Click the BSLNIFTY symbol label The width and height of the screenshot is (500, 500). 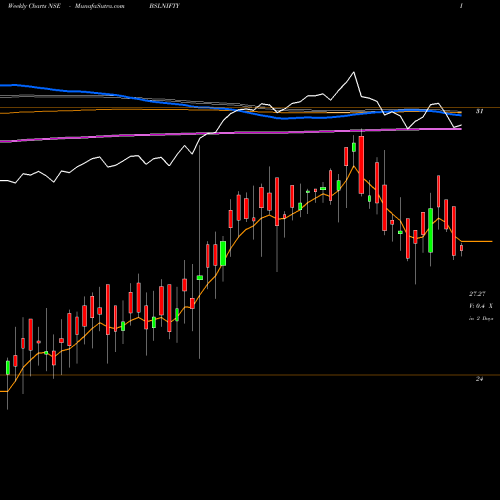pos(164,6)
